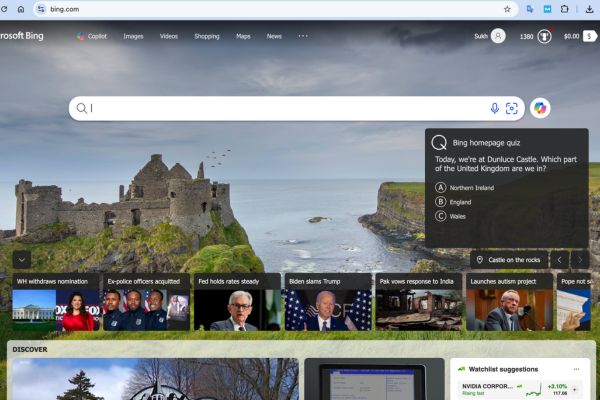Open the blue M extension icon
The image size is (600, 400).
coord(548,9)
